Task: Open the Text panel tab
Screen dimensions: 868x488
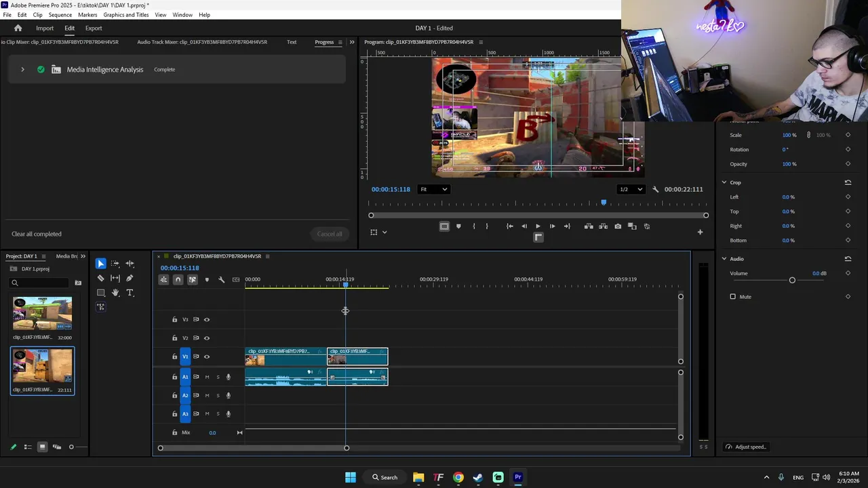Action: point(292,42)
